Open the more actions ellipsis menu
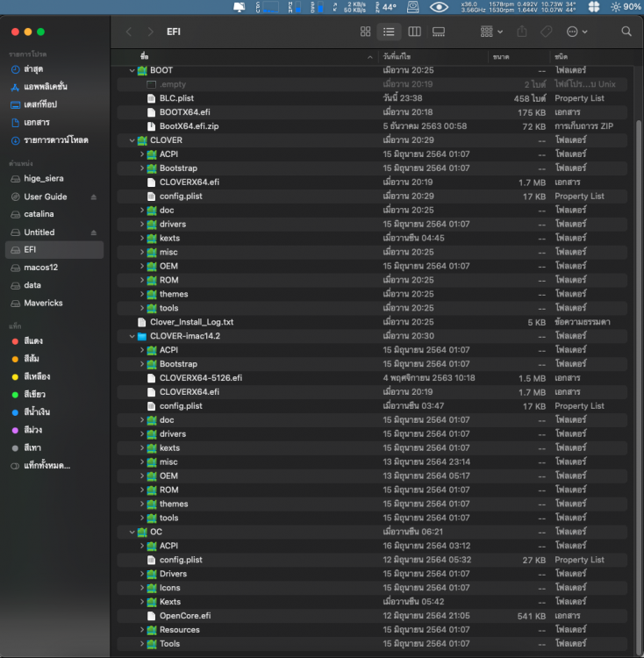Screen dimensions: 644x658 tap(576, 32)
